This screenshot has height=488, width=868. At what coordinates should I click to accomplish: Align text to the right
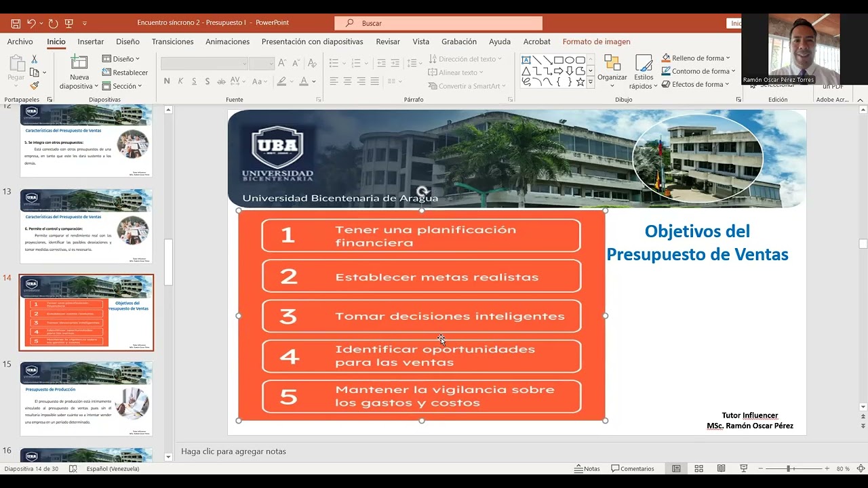(361, 81)
